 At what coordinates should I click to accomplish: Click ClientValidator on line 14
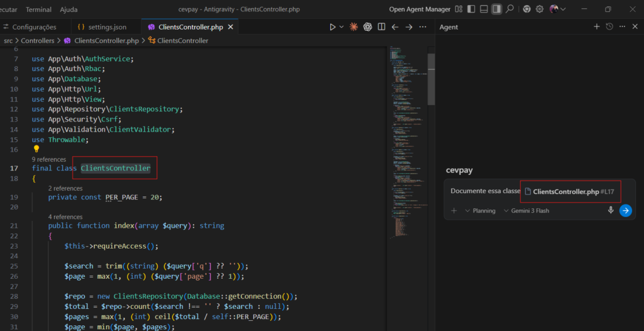[x=140, y=130]
